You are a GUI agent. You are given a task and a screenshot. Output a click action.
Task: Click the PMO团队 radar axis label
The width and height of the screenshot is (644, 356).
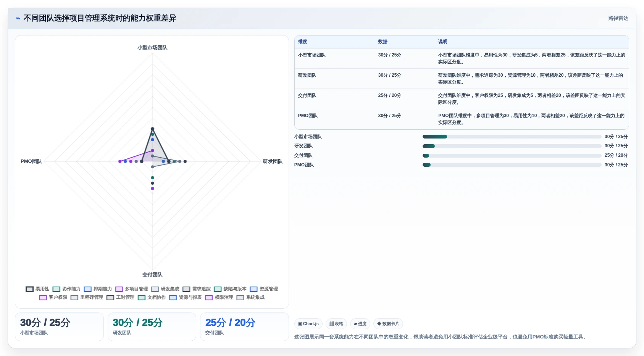coord(31,161)
